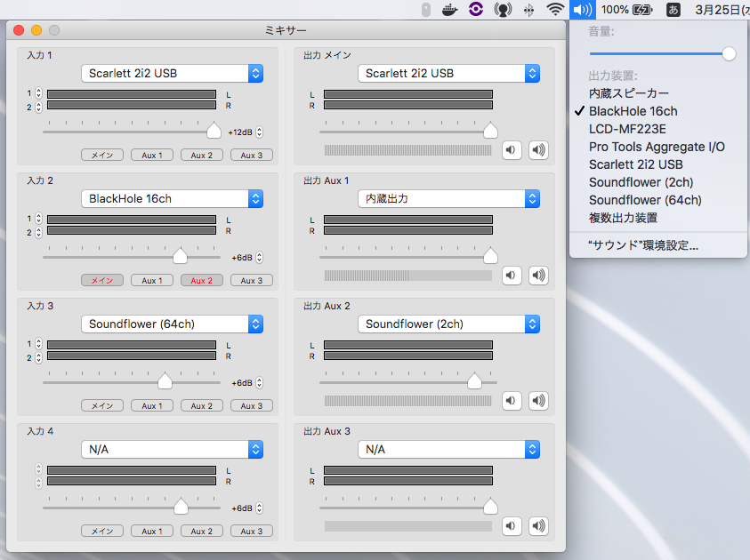Click 入力 1 gain slider knob
The width and height of the screenshot is (750, 560).
tap(214, 130)
